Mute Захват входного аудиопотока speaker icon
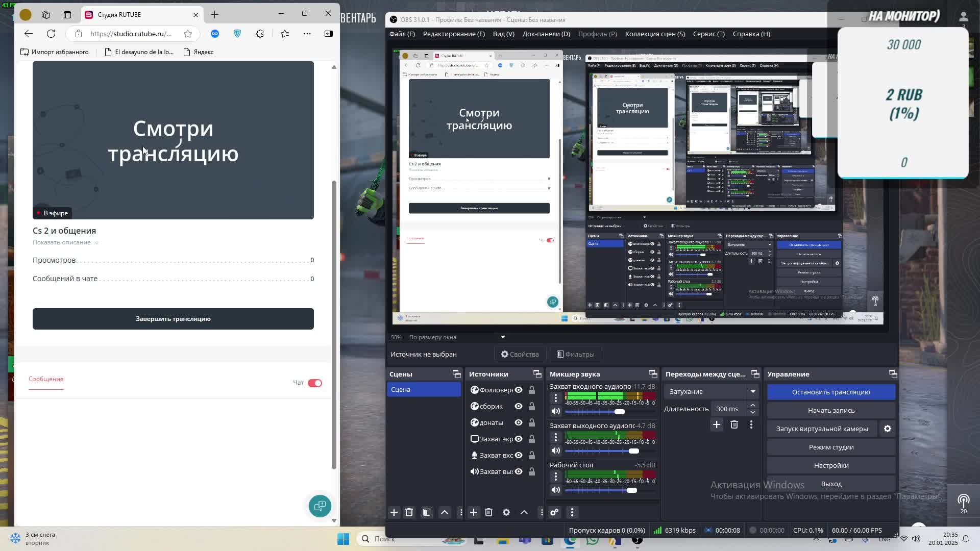980x551 pixels. click(556, 411)
